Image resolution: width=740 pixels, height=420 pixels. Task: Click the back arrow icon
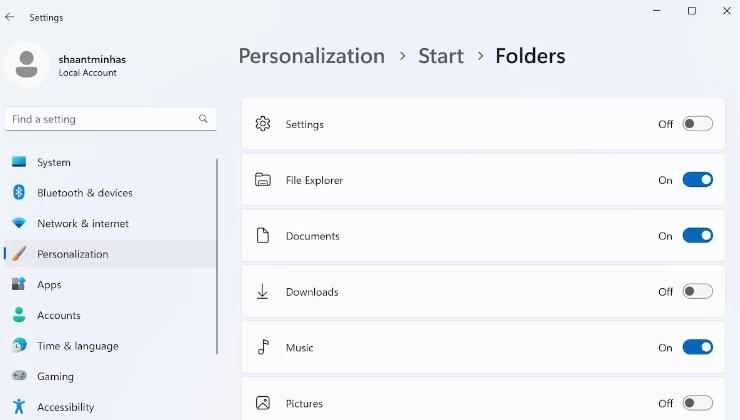click(x=9, y=17)
